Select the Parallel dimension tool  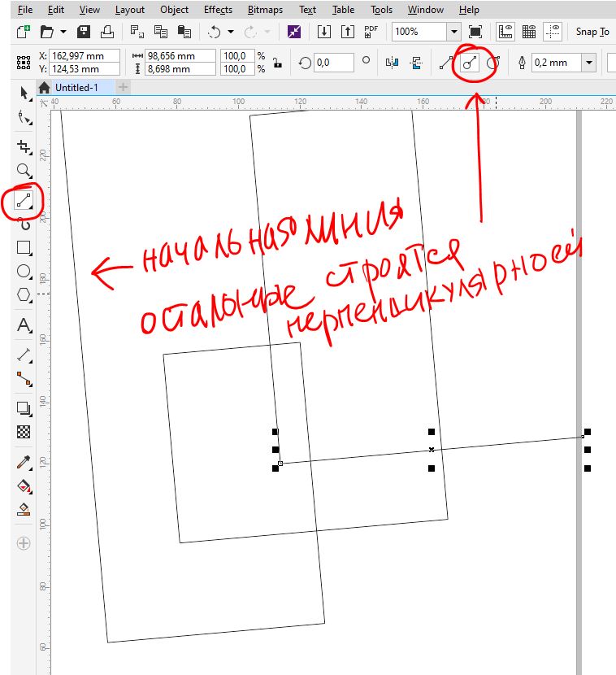24,355
